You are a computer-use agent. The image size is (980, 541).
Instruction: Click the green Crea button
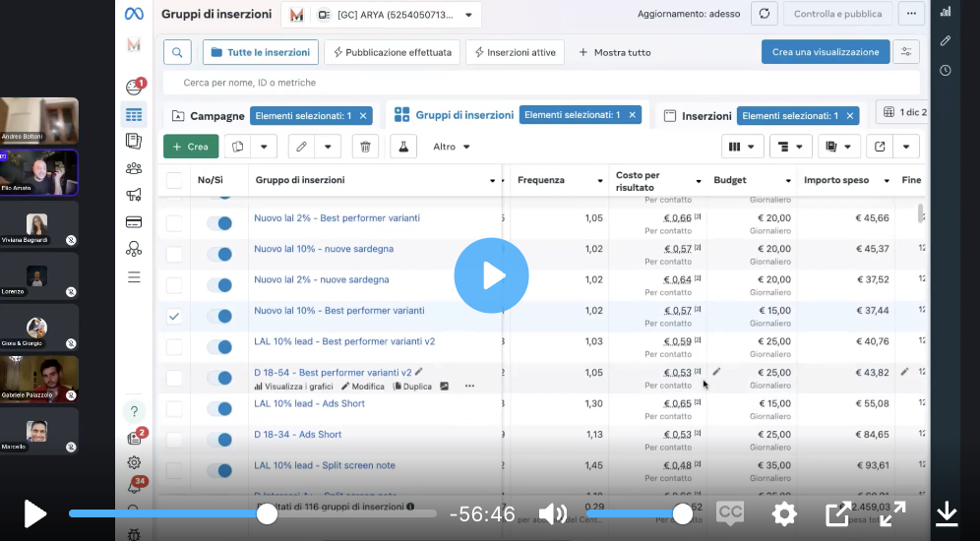point(191,147)
